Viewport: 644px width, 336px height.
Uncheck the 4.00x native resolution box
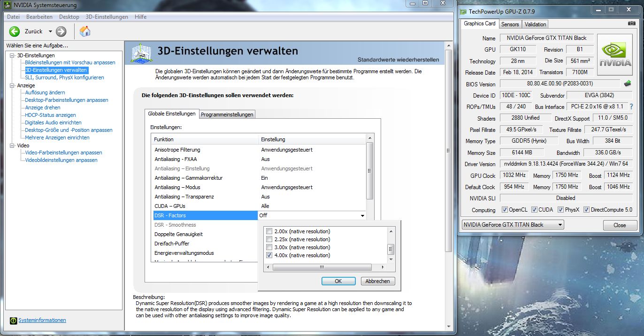(x=269, y=255)
